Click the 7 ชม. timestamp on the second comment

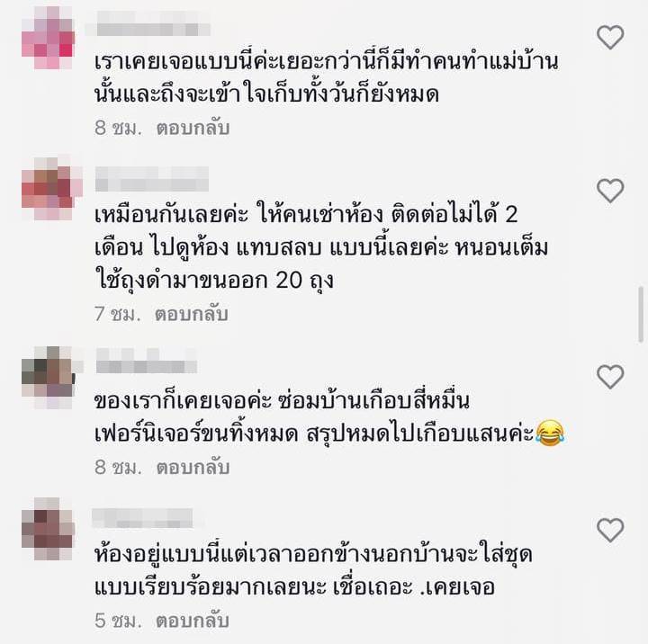click(x=117, y=314)
